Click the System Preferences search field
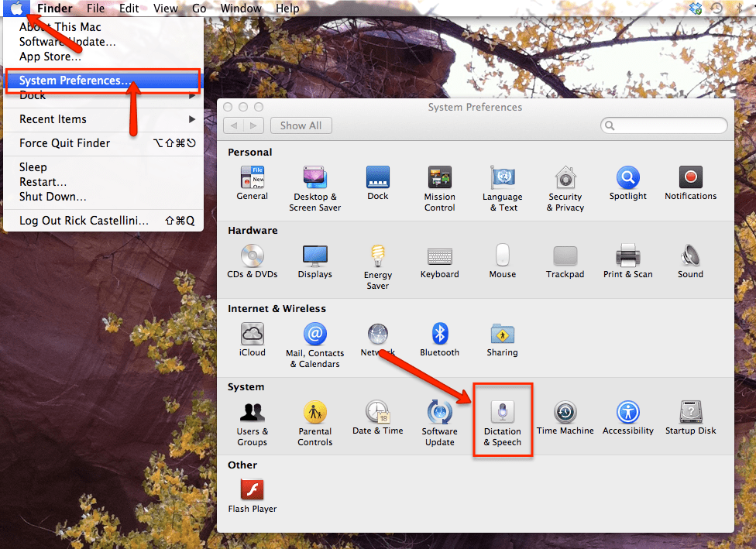Screen dimensions: 756x549 coord(664,125)
